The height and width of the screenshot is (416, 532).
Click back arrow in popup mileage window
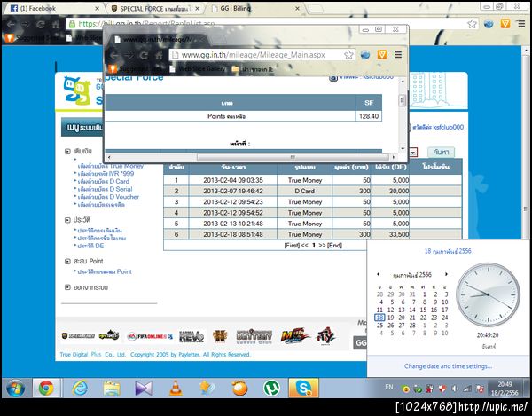click(x=114, y=55)
